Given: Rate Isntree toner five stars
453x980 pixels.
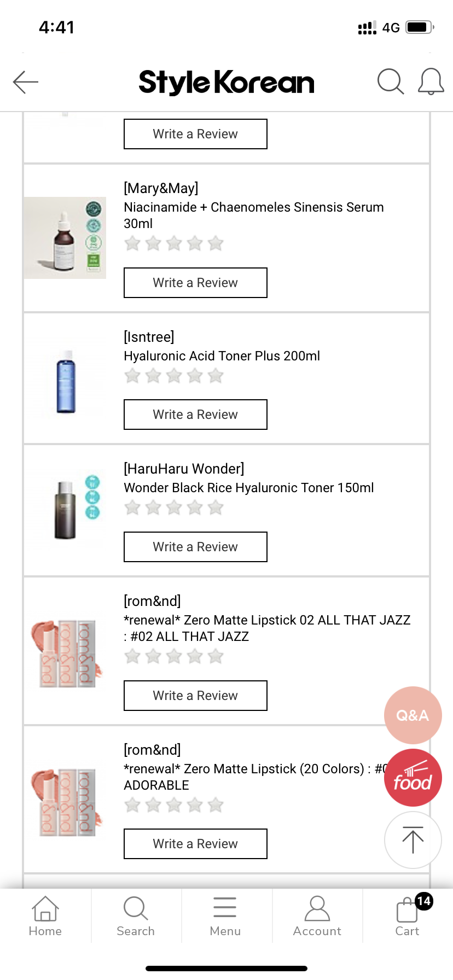Looking at the screenshot, I should tap(216, 376).
